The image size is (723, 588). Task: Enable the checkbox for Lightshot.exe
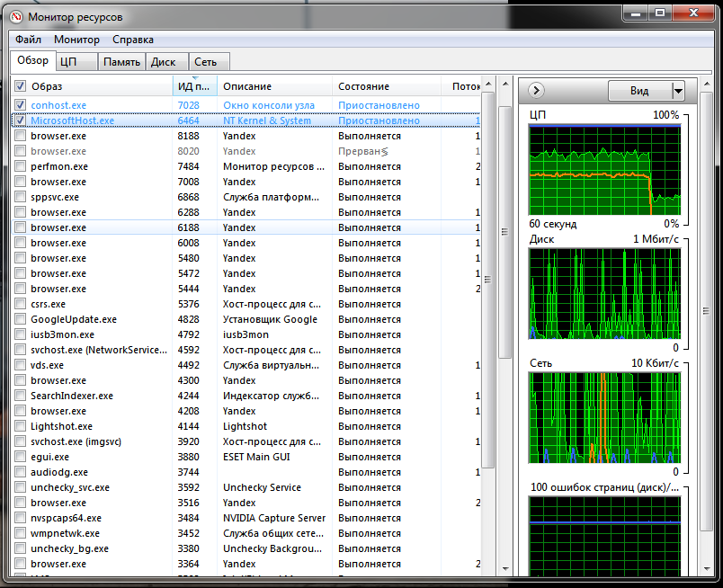(x=21, y=426)
